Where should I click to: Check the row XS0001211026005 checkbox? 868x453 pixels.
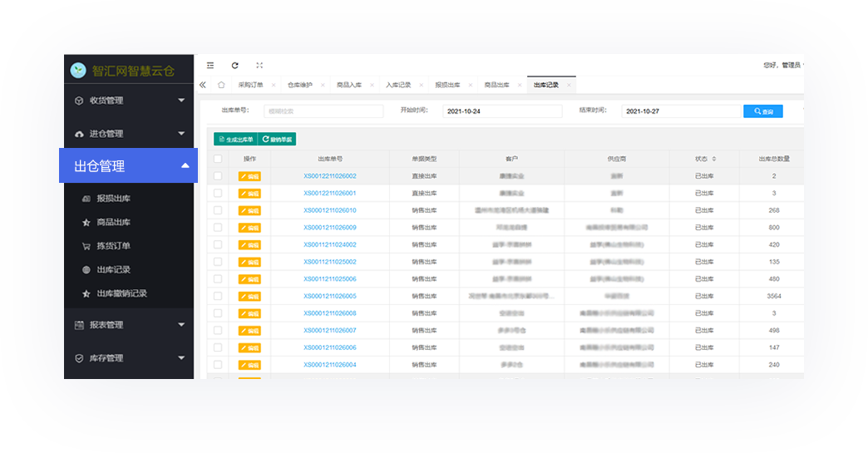coord(218,296)
